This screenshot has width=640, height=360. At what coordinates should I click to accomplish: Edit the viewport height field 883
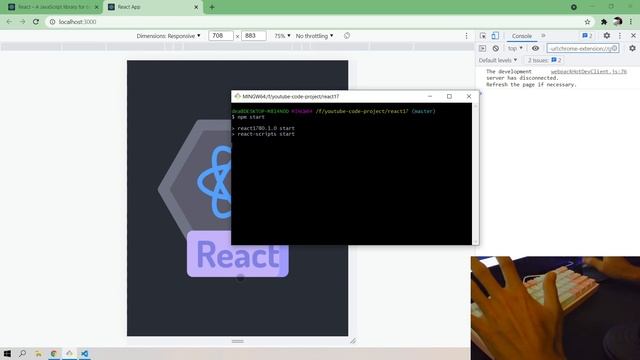tap(253, 36)
